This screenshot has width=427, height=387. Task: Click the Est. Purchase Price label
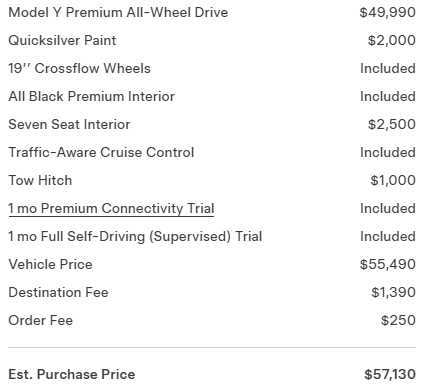click(x=72, y=375)
